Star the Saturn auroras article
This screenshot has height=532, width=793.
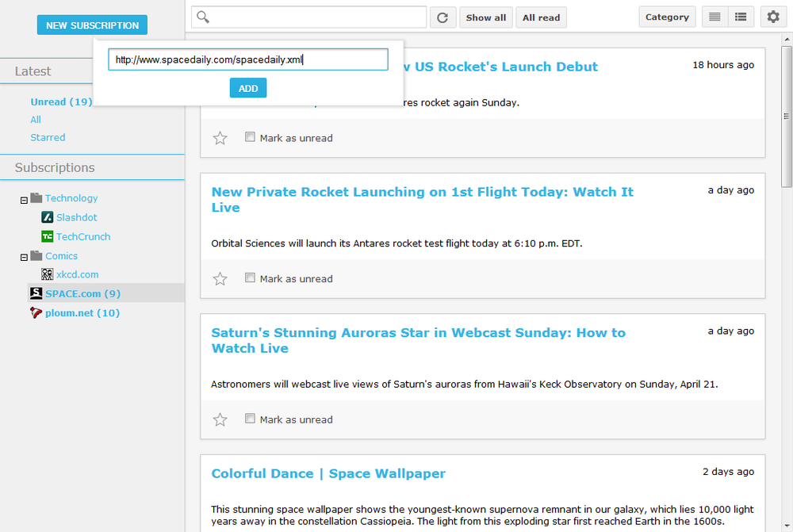pos(220,419)
